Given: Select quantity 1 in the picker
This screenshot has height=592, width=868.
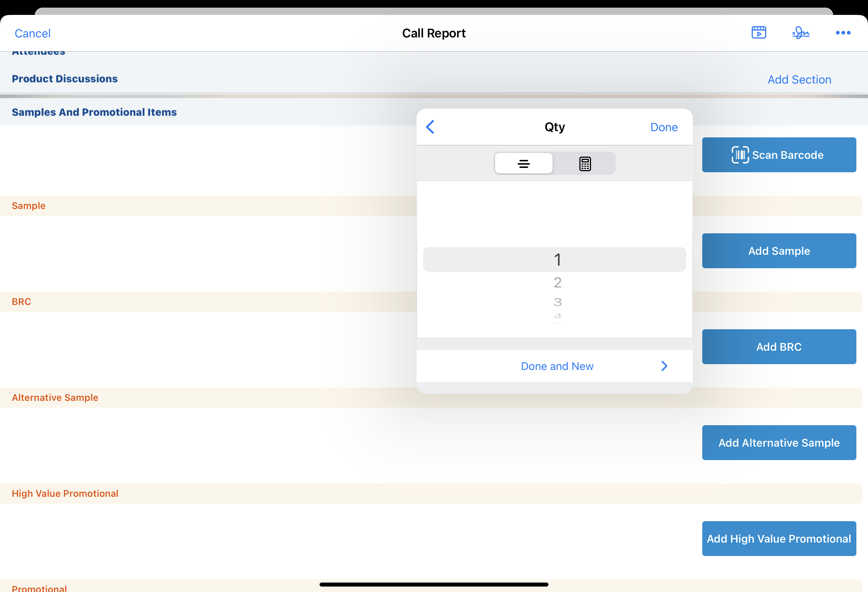Looking at the screenshot, I should pyautogui.click(x=557, y=259).
